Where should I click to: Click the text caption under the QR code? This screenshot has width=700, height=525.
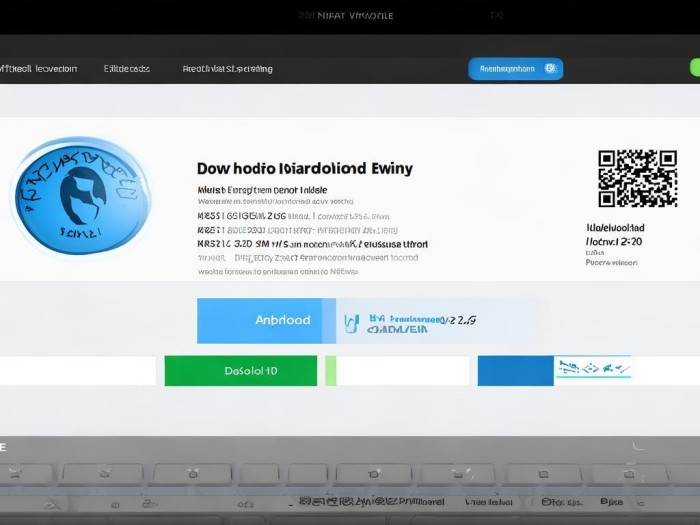(x=613, y=241)
